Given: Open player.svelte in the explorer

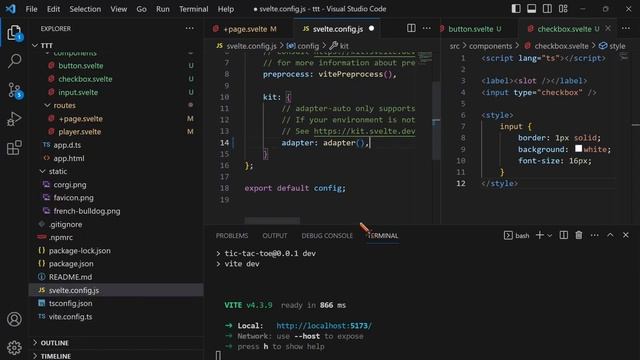Looking at the screenshot, I should coord(80,132).
